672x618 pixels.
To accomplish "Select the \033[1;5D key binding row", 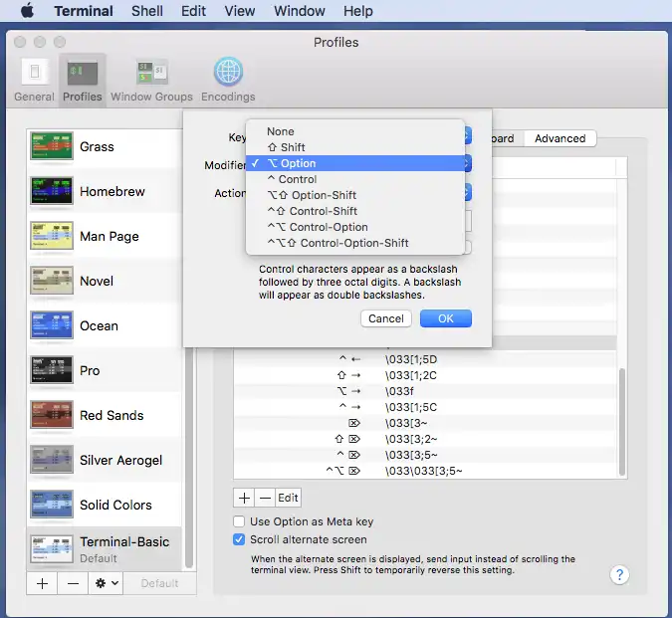I will [425, 359].
